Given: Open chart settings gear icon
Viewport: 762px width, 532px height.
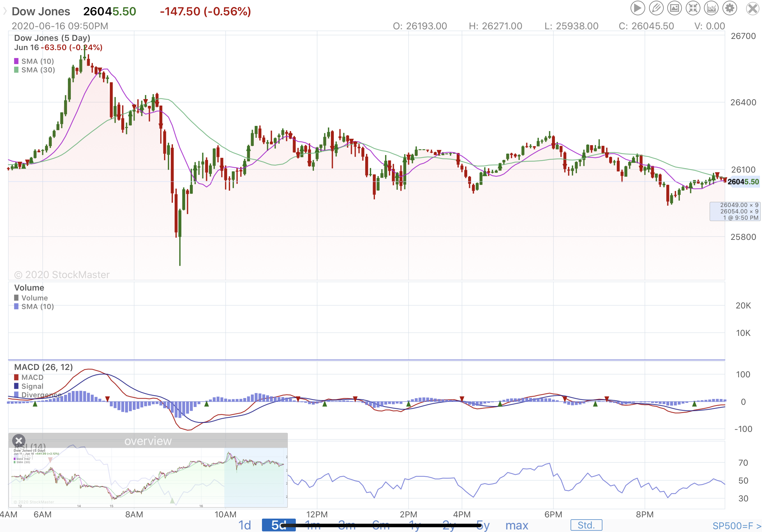Looking at the screenshot, I should coord(730,8).
